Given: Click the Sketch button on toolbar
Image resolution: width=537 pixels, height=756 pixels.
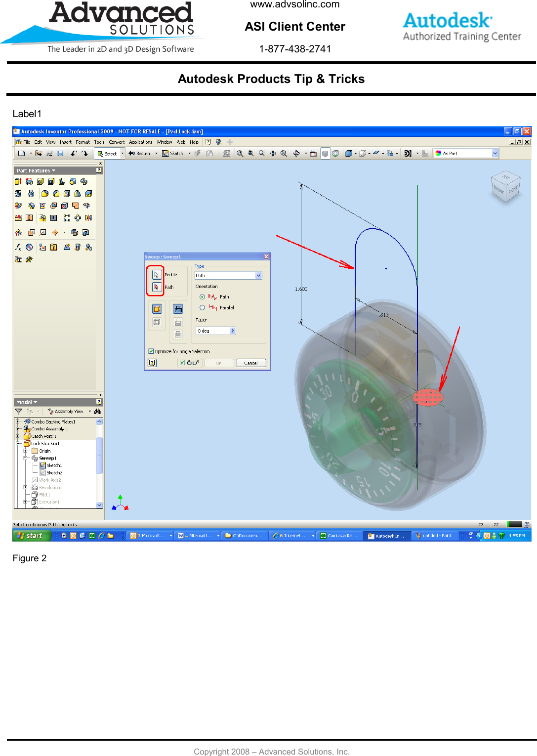Looking at the screenshot, I should point(173,153).
